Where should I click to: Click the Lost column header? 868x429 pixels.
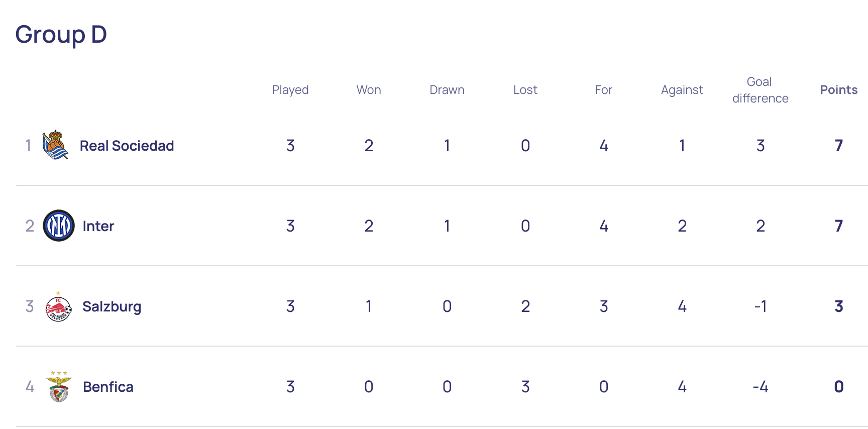(525, 90)
